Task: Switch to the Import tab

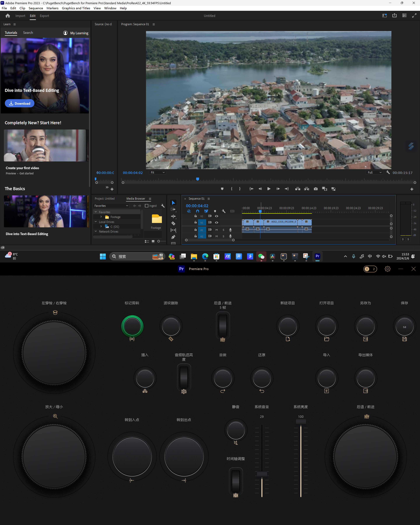Action: pyautogui.click(x=20, y=16)
